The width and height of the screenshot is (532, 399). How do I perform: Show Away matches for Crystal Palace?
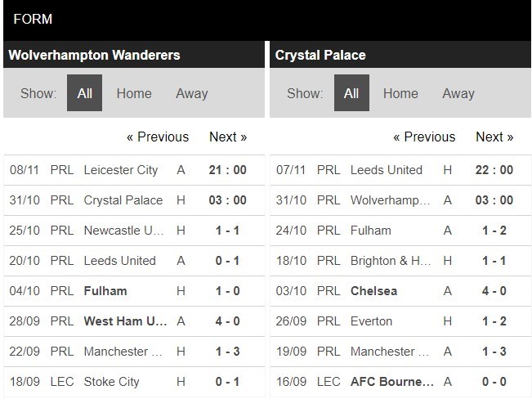(458, 93)
